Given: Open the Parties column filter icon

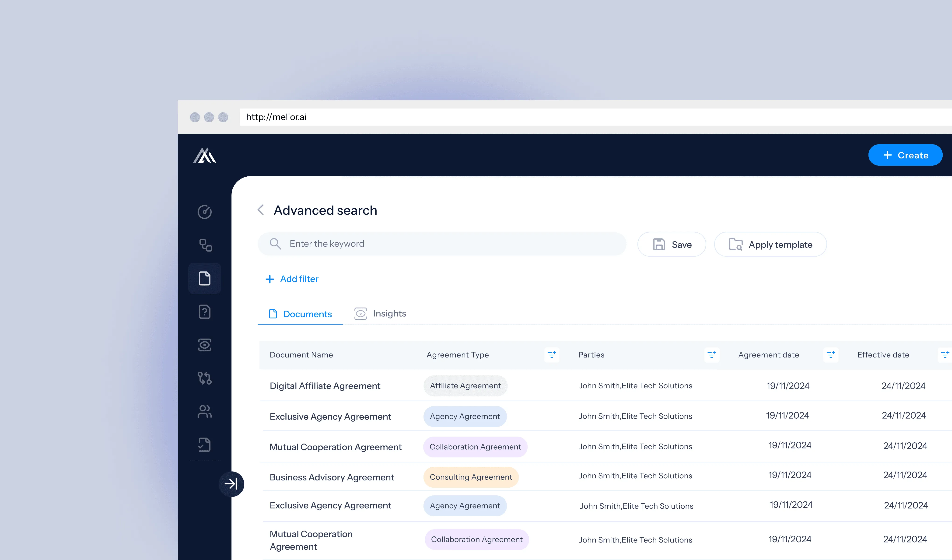Looking at the screenshot, I should click(x=711, y=354).
